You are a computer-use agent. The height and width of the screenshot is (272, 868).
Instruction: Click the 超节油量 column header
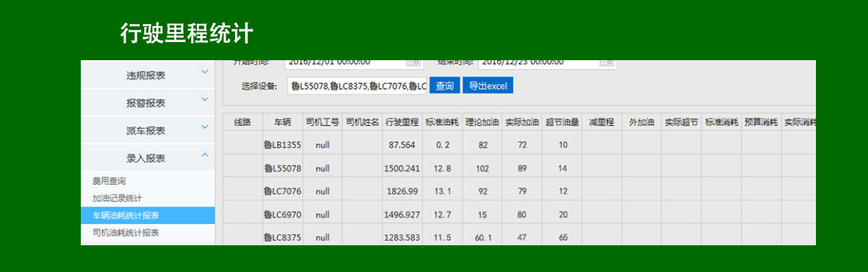pos(562,122)
